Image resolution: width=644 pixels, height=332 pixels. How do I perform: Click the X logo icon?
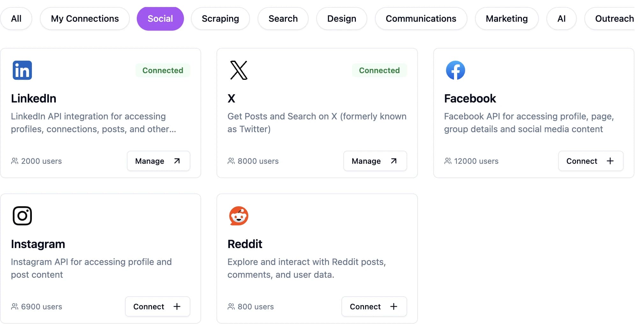(x=238, y=70)
